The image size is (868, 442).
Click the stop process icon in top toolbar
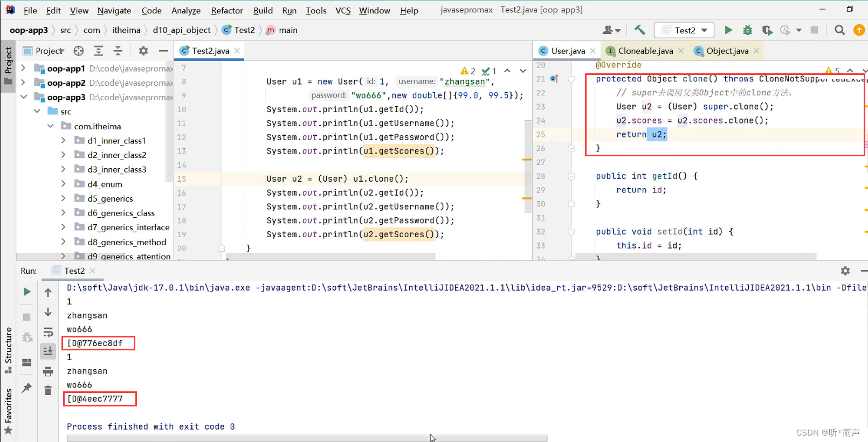point(815,30)
